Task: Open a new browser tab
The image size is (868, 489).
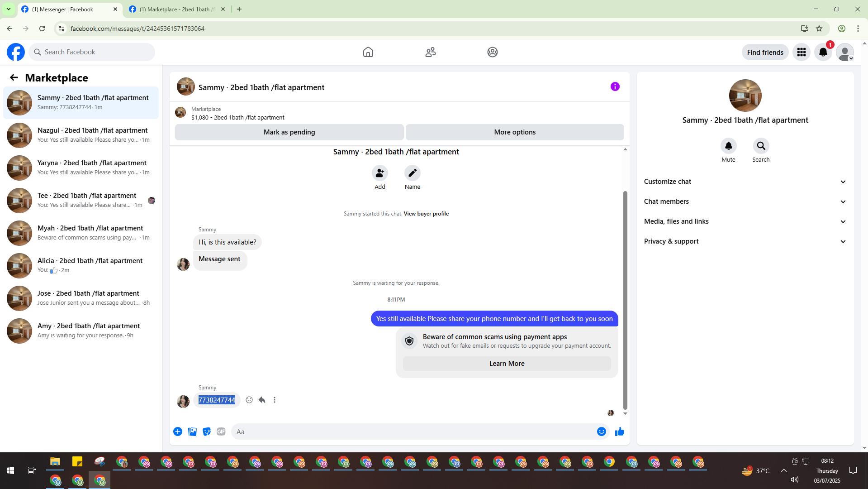Action: [x=239, y=9]
